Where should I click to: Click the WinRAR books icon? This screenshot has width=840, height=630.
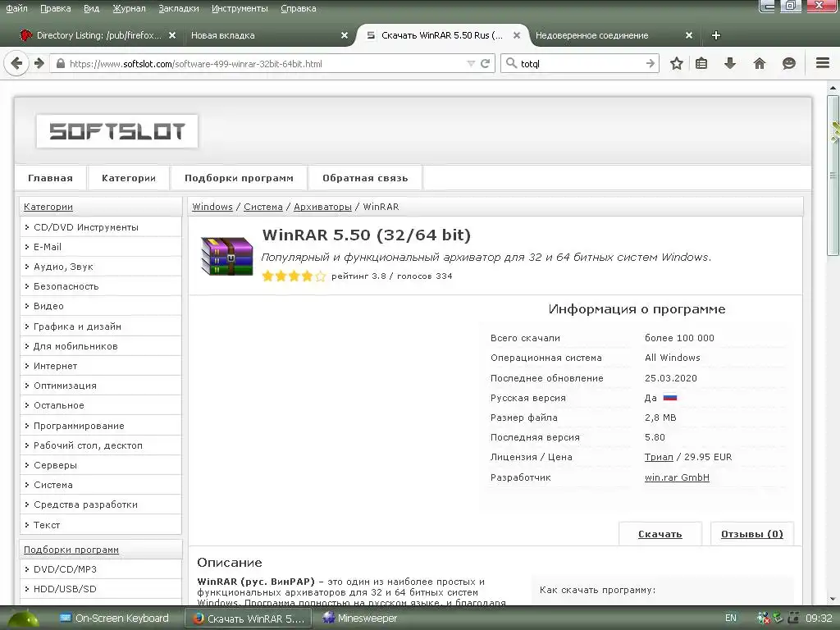[x=226, y=257]
